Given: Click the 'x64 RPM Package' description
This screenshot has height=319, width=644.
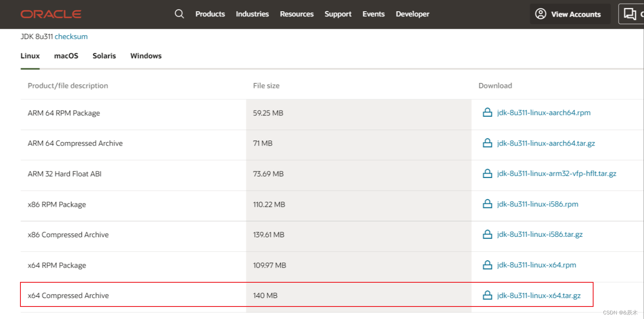Looking at the screenshot, I should pos(57,265).
